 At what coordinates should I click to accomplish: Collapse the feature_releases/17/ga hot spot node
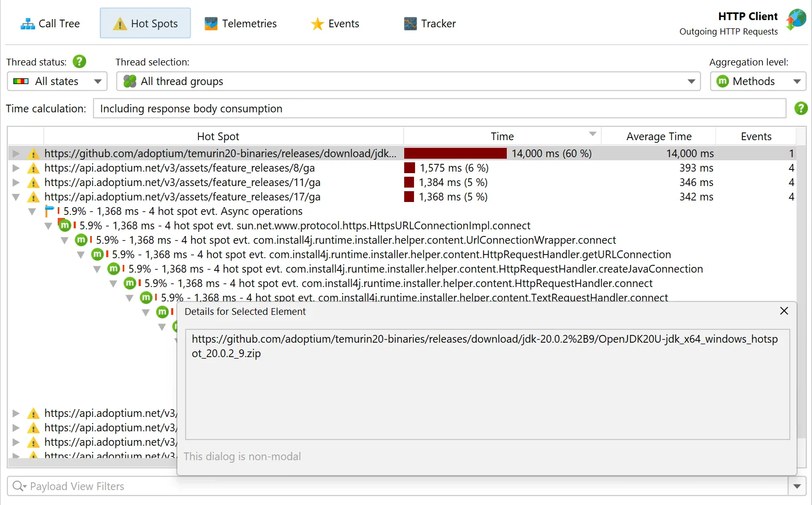pyautogui.click(x=16, y=197)
